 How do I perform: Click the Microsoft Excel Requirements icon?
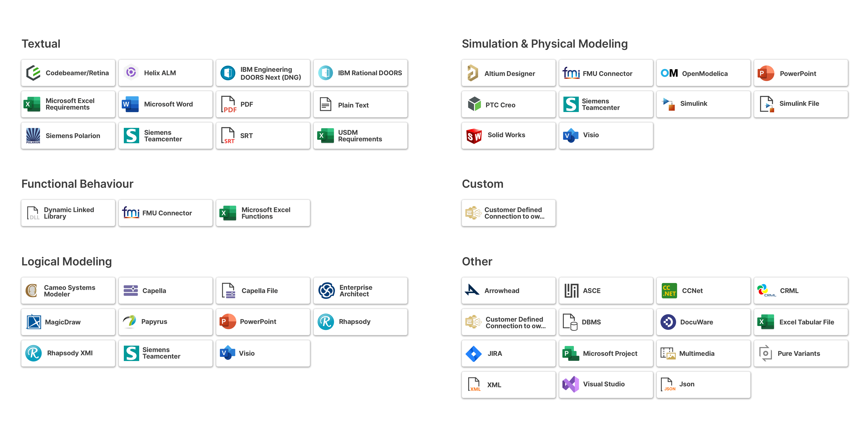click(x=32, y=104)
